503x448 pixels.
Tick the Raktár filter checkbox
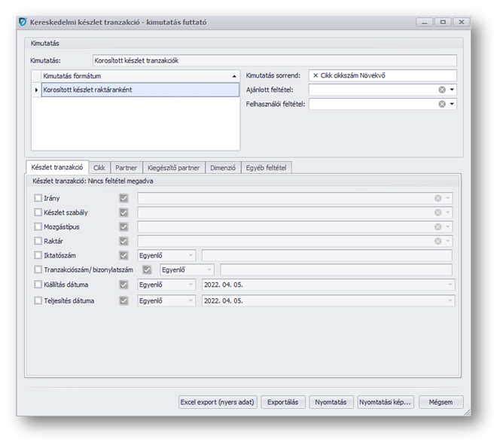38,241
